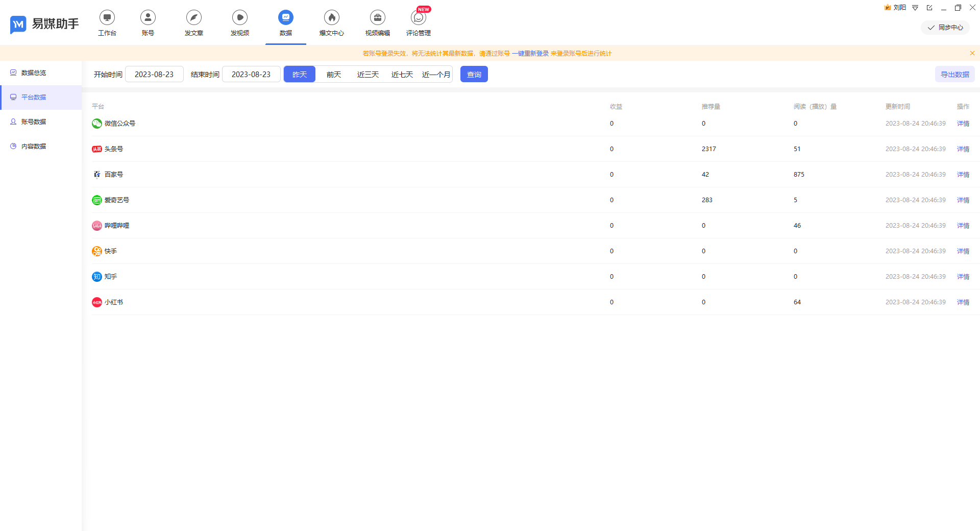Open the 开始时间 date picker
Image resolution: width=980 pixels, height=531 pixels.
pos(154,74)
